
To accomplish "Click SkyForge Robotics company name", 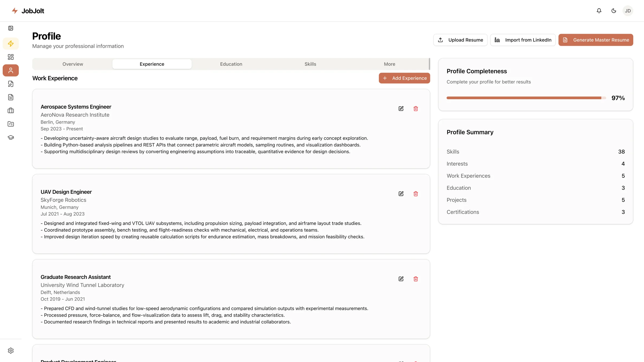I will 63,200.
